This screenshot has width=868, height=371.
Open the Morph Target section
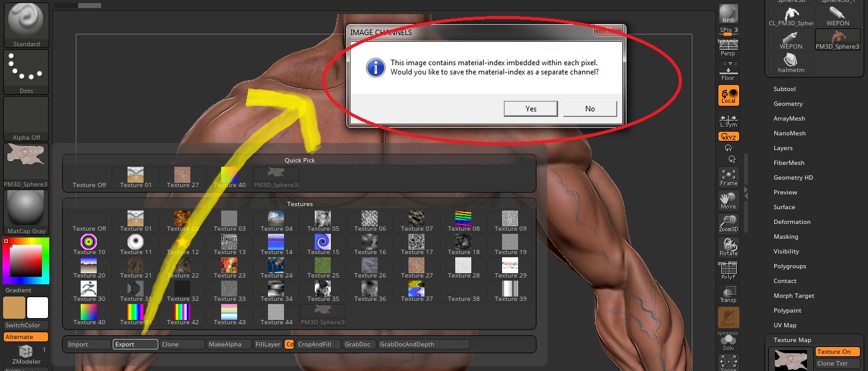click(794, 296)
